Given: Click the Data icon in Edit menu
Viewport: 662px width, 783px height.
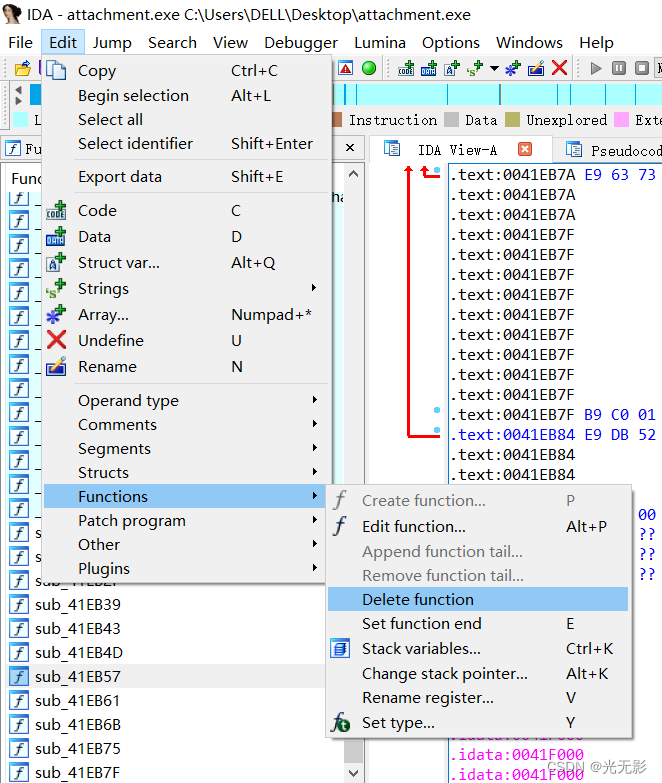Looking at the screenshot, I should point(56,236).
